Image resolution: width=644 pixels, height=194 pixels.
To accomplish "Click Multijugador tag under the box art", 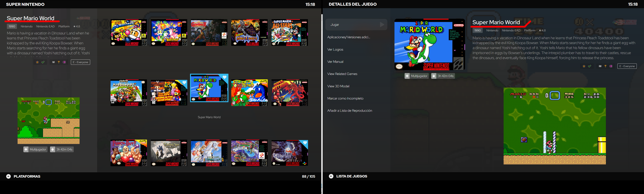I will 417,76.
